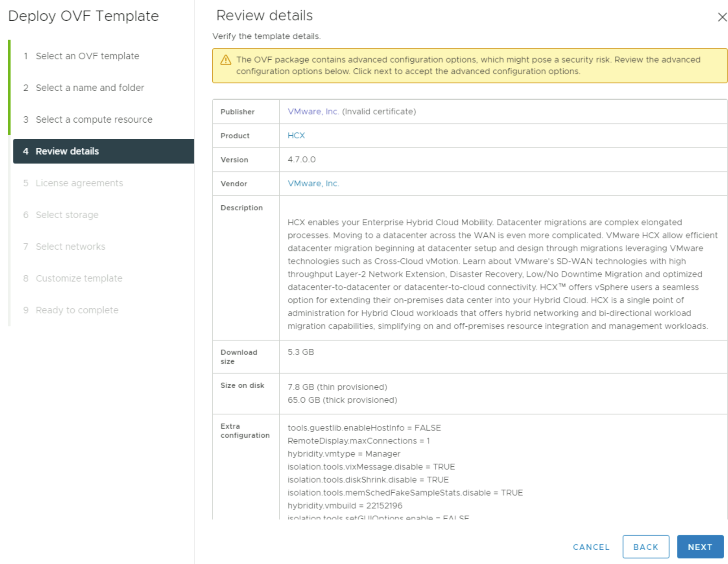Click the Next button
This screenshot has width=728, height=564.
(x=699, y=546)
